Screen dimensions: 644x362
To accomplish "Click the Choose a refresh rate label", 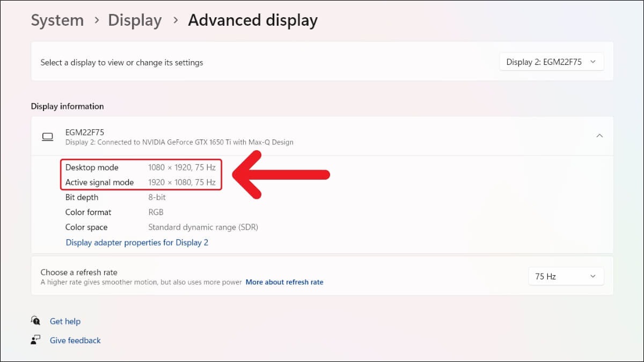I will (x=79, y=272).
